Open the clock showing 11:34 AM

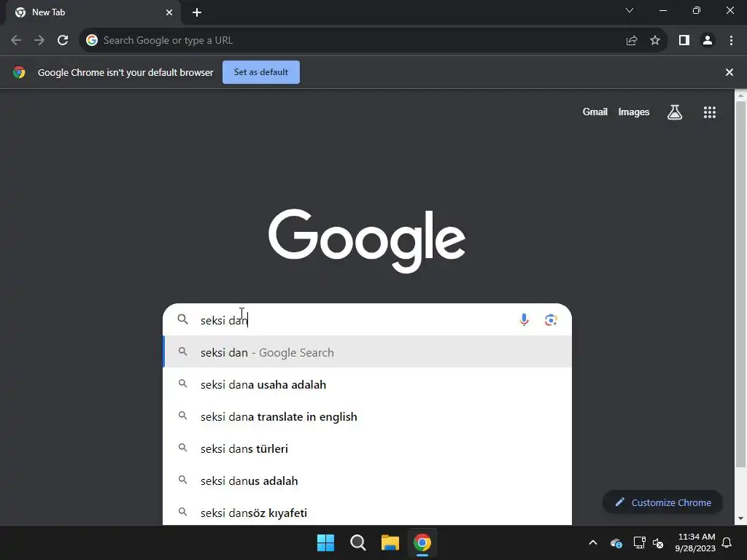pos(695,542)
